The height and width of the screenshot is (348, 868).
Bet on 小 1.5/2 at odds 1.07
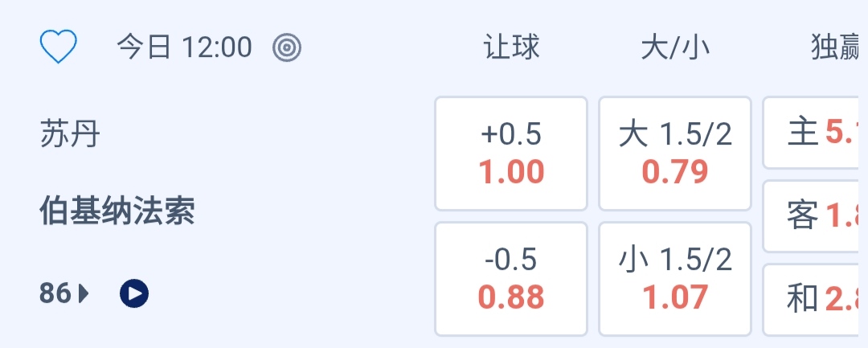(x=675, y=278)
